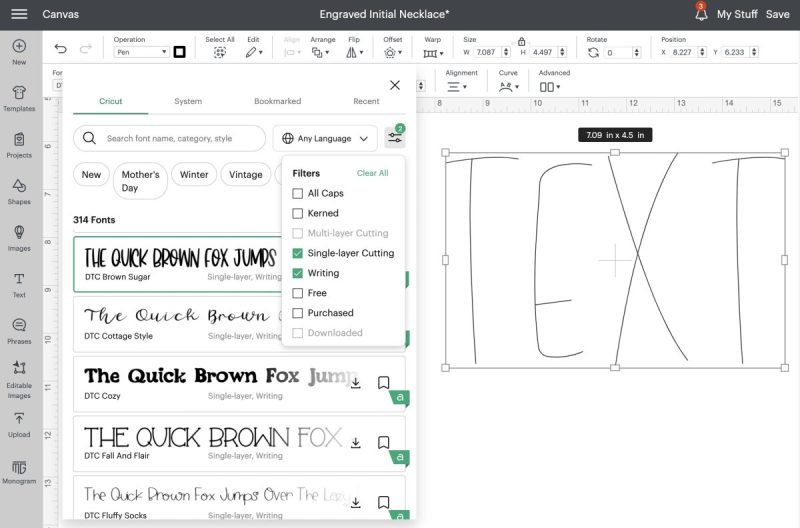Clear All filters
Viewport: 800px width, 528px height.
[x=372, y=173]
